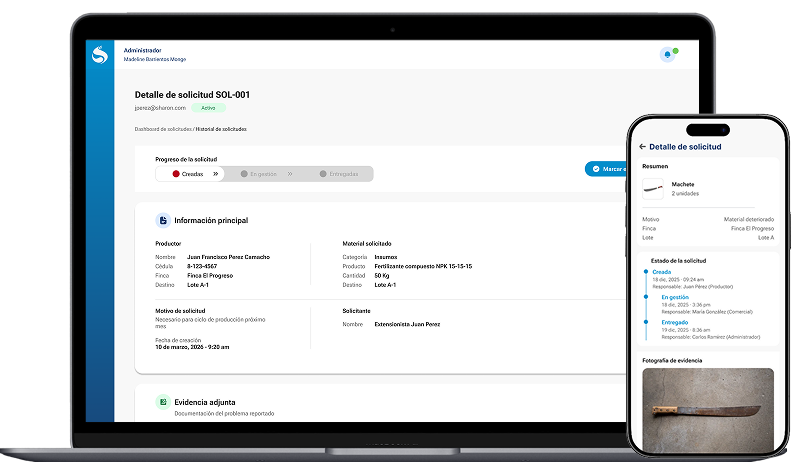Open the Historial de solicitudes breadcrumb
This screenshot has width=794, height=462.
pos(221,129)
